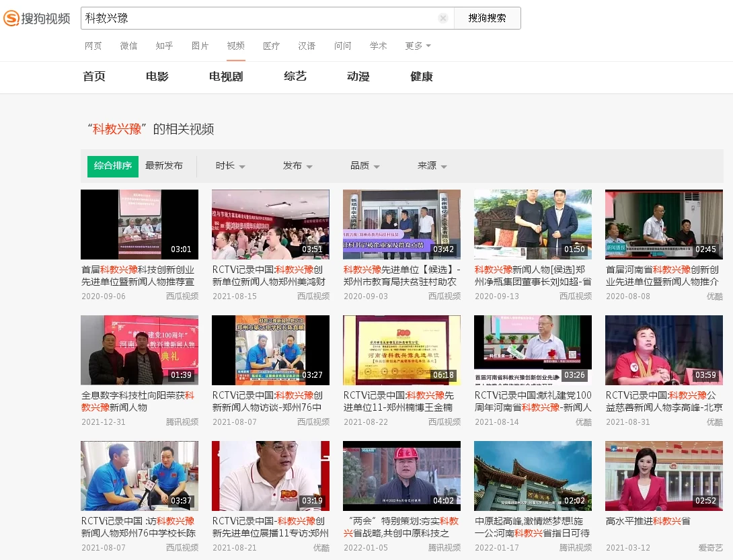Click inside the search input field

pyautogui.click(x=262, y=18)
